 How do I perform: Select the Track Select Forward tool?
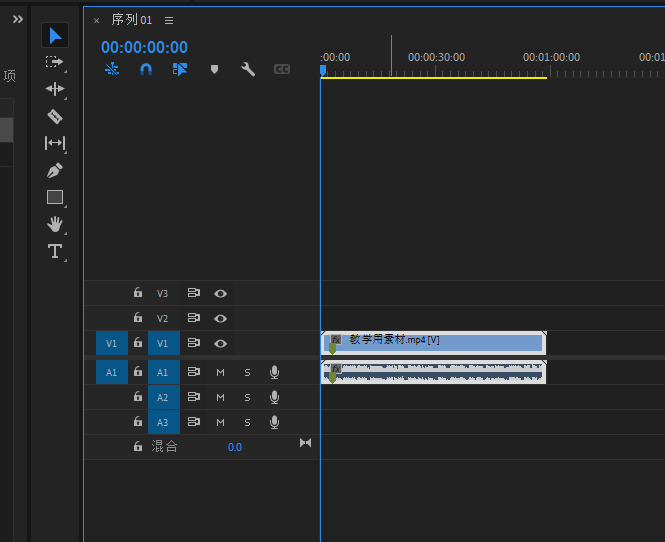pos(55,62)
